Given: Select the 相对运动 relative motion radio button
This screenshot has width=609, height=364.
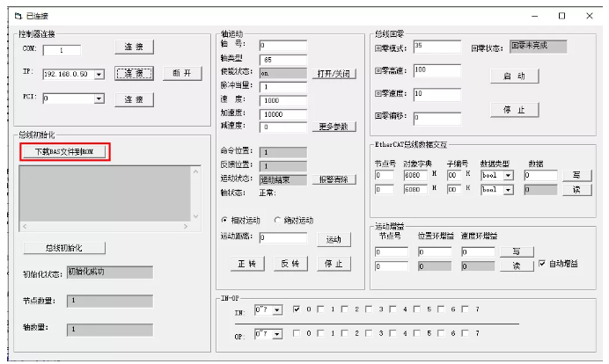Looking at the screenshot, I should [224, 220].
